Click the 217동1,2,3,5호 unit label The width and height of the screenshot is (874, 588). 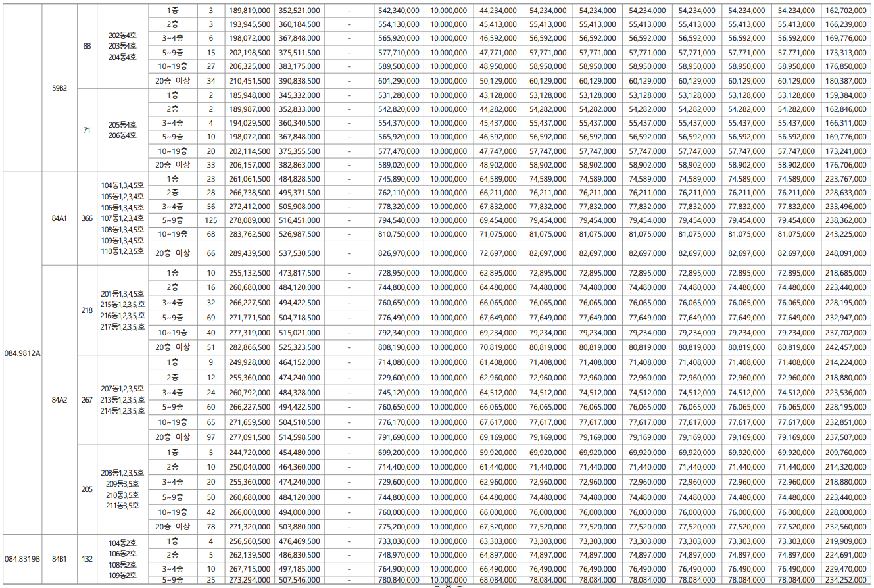pyautogui.click(x=124, y=327)
